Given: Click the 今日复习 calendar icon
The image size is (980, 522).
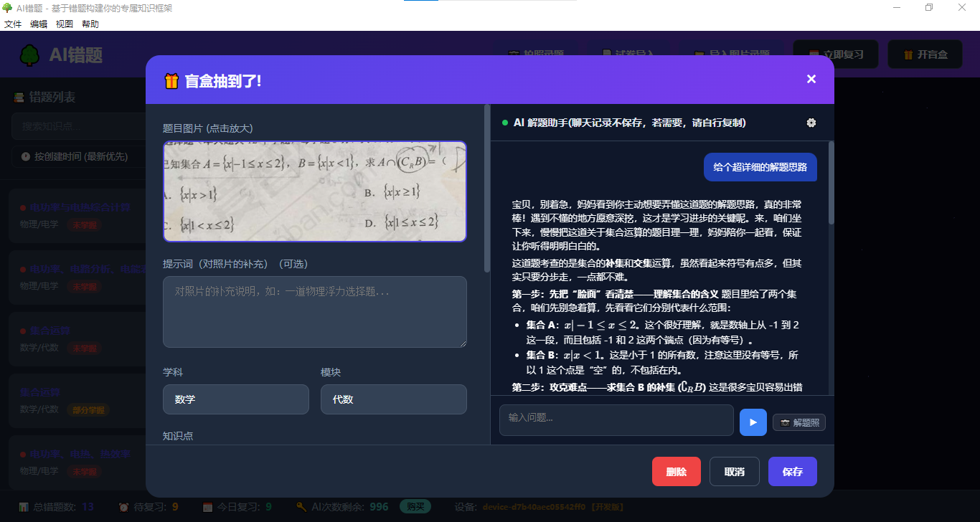Looking at the screenshot, I should coord(208,507).
